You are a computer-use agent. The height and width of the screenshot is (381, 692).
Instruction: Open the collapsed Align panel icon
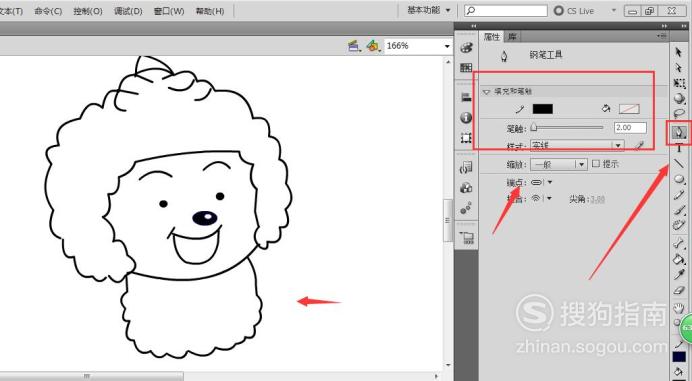click(x=466, y=97)
